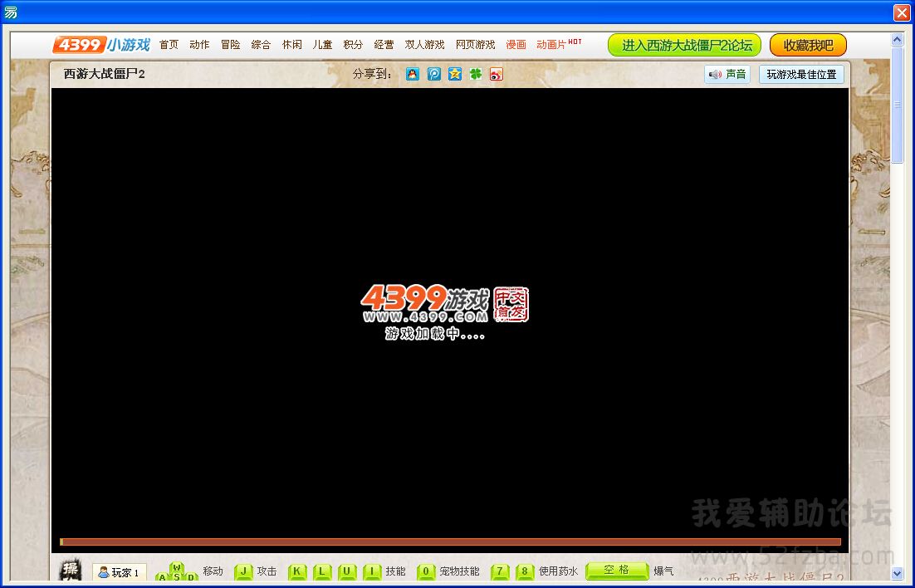Share to Qzone star icon
915x588 pixels.
454,74
